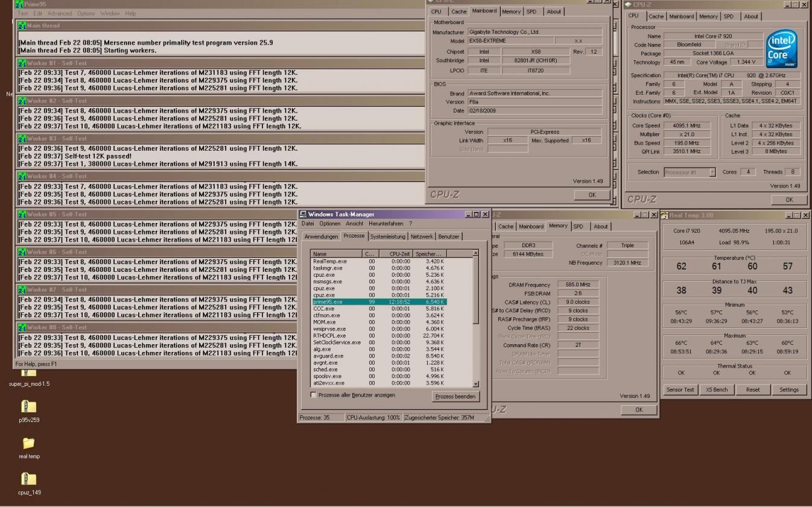Viewport: 812px width, 507px height.
Task: Click OK in the CPU-Z Mainboard window
Action: click(591, 195)
